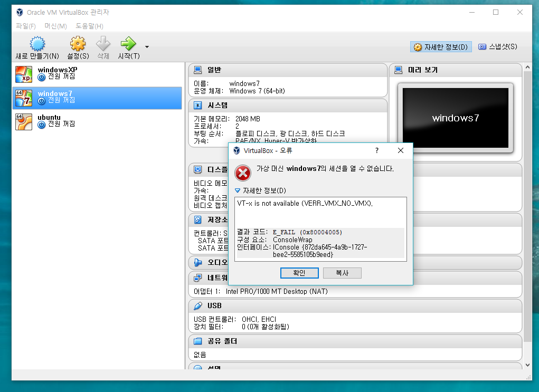This screenshot has height=392, width=539.
Task: Click the windows7 preview thumbnail
Action: 456,118
